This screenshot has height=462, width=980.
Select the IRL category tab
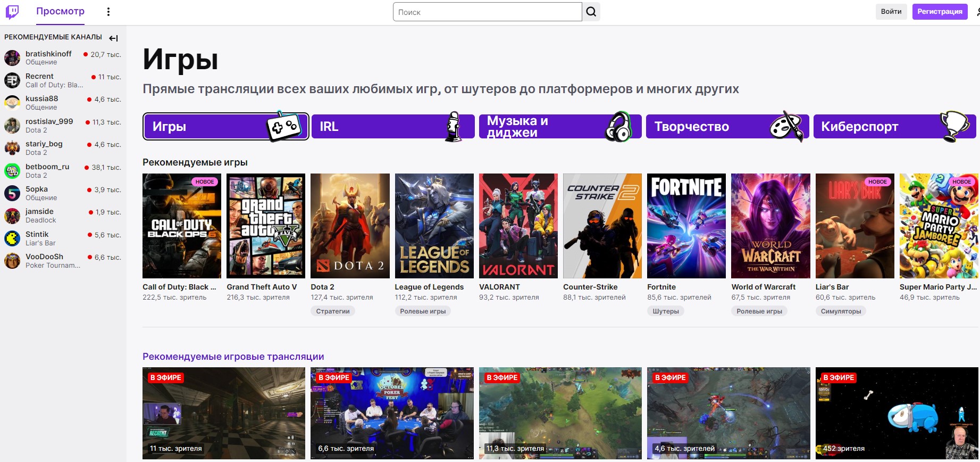393,127
